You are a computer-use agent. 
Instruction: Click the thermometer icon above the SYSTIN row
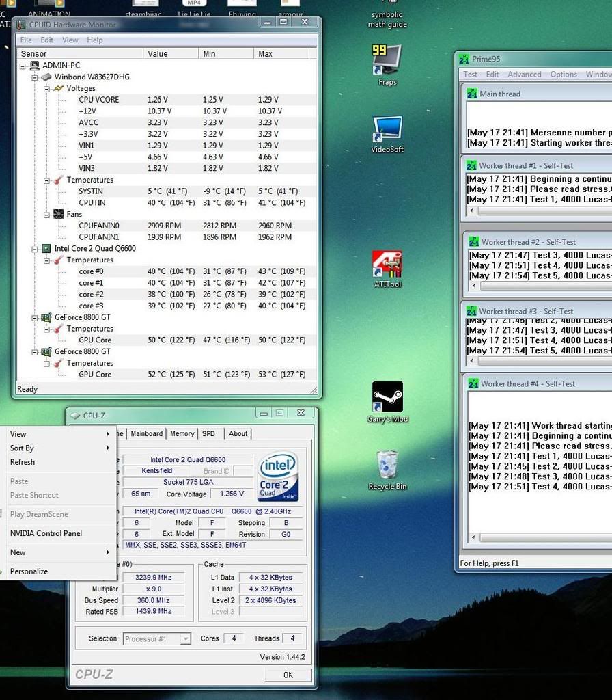59,180
